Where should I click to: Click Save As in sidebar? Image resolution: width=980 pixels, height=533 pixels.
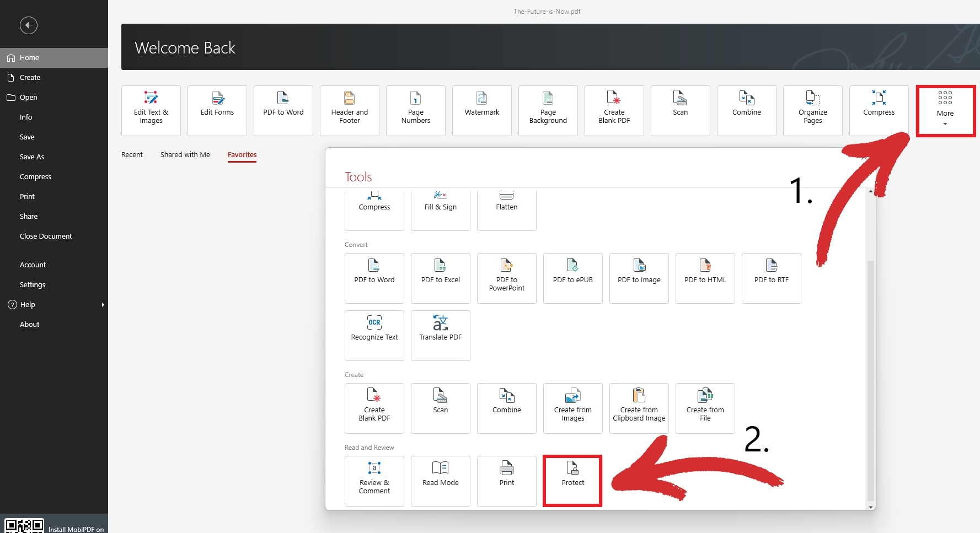pyautogui.click(x=54, y=157)
